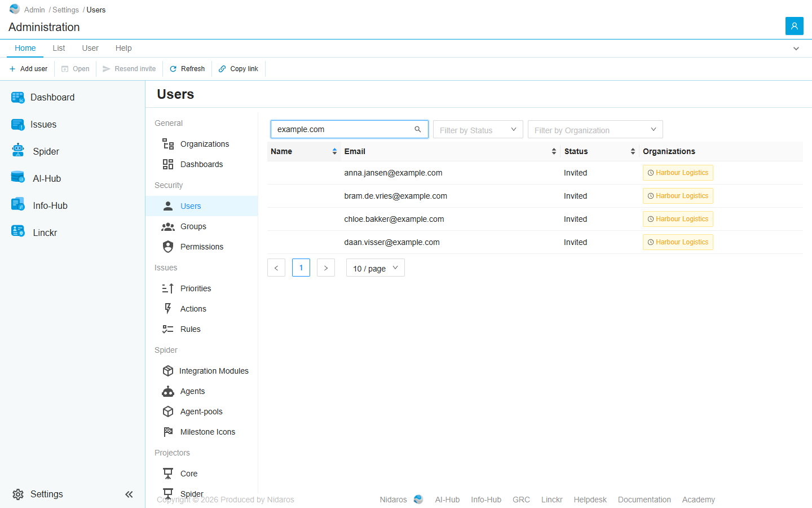Click Harbour Logistics tag in anna.jansen row
The width and height of the screenshot is (812, 508).
(678, 173)
